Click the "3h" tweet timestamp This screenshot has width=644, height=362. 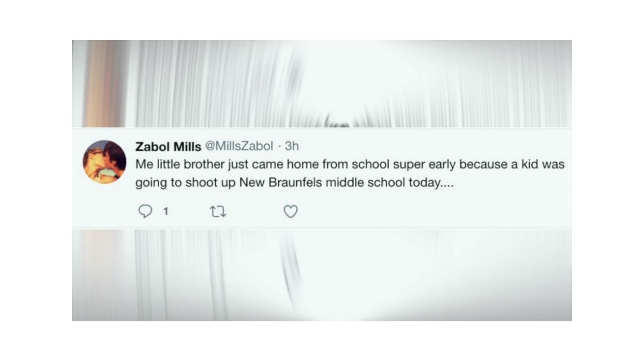coord(292,146)
